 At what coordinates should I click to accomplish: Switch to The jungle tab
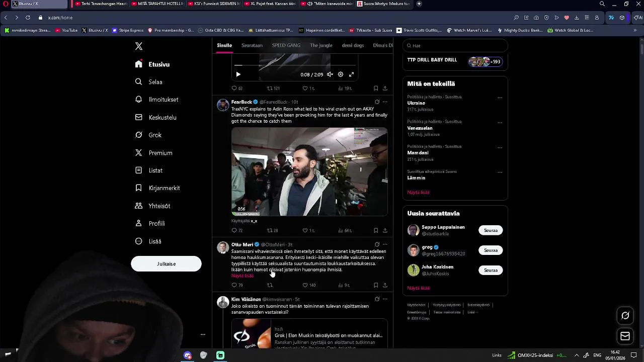click(x=321, y=45)
